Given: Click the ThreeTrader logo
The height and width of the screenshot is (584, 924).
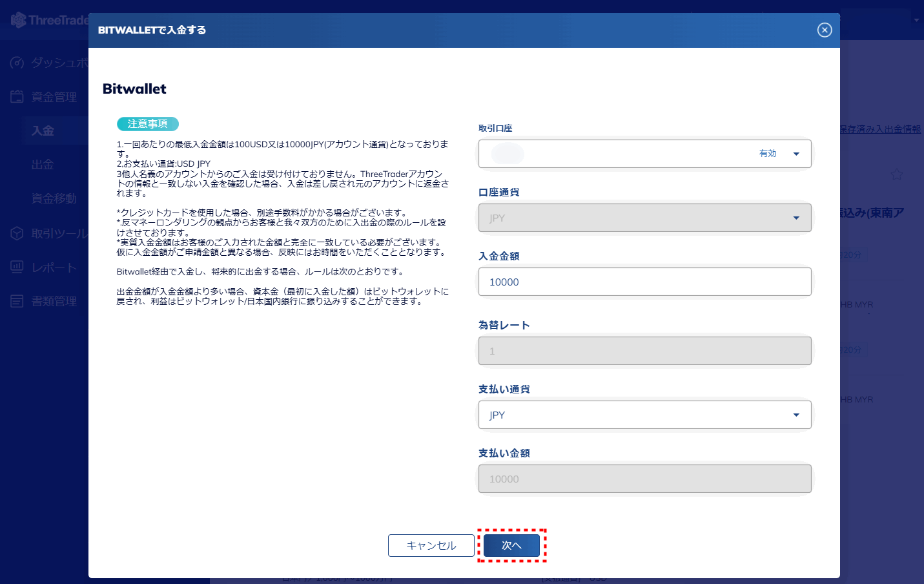Looking at the screenshot, I should coord(49,20).
